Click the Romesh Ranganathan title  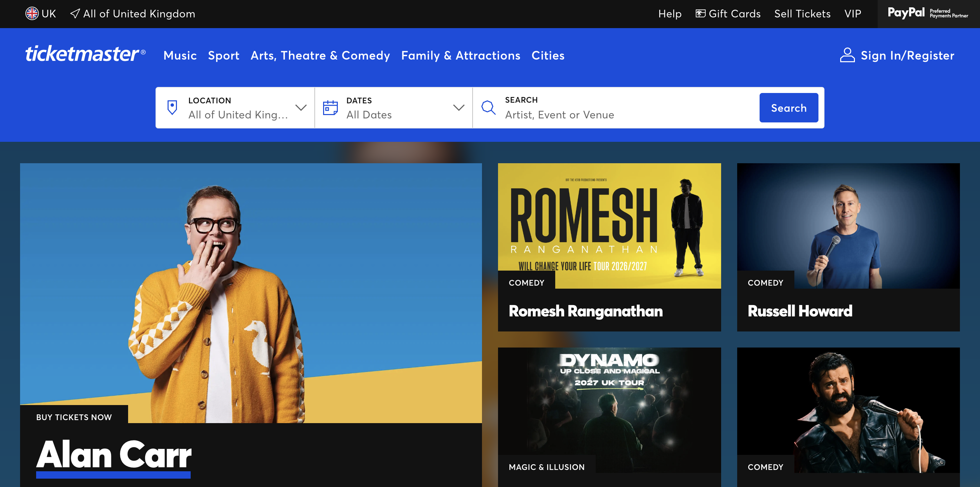[x=585, y=311]
